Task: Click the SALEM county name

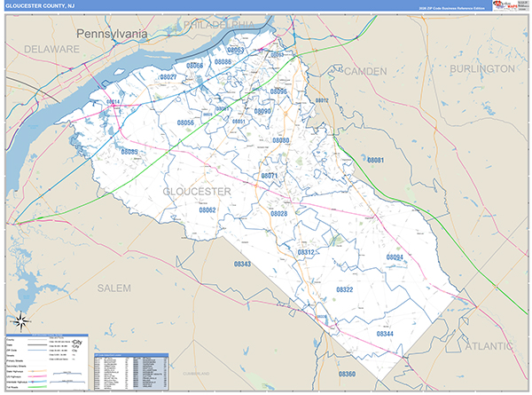Action: click(114, 288)
